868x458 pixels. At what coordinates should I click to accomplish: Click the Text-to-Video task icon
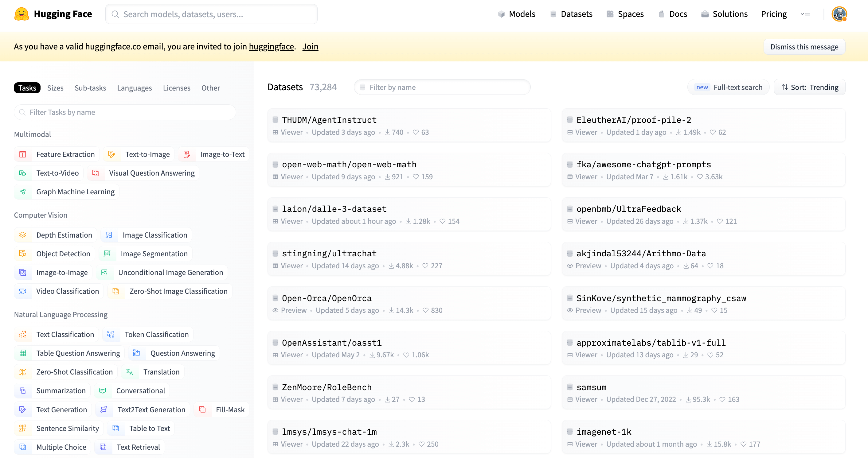[23, 173]
